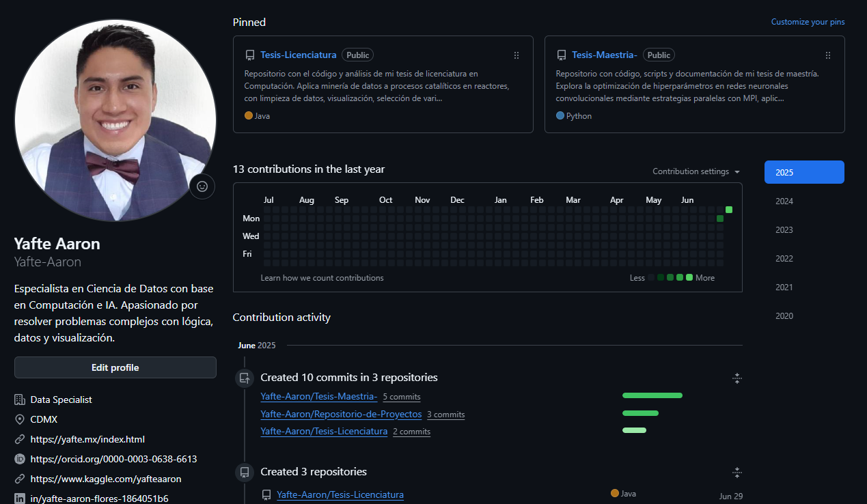Click the profile avatar photo

tap(115, 120)
